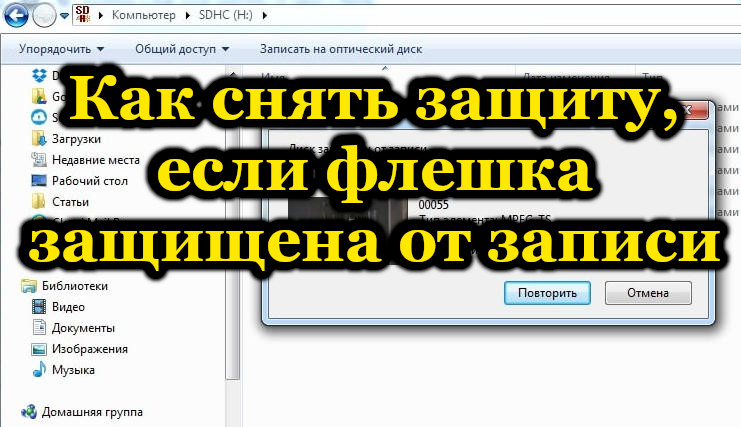Select the Музыка library
The image size is (741, 427).
[x=73, y=369]
